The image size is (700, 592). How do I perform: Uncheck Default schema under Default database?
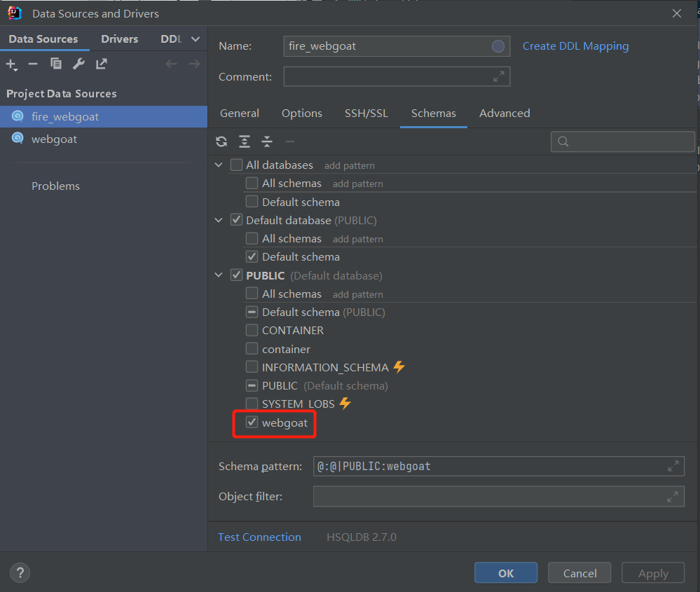point(252,256)
